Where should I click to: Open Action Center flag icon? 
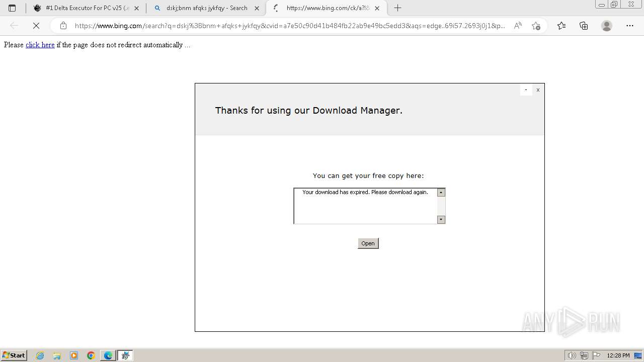(596, 355)
